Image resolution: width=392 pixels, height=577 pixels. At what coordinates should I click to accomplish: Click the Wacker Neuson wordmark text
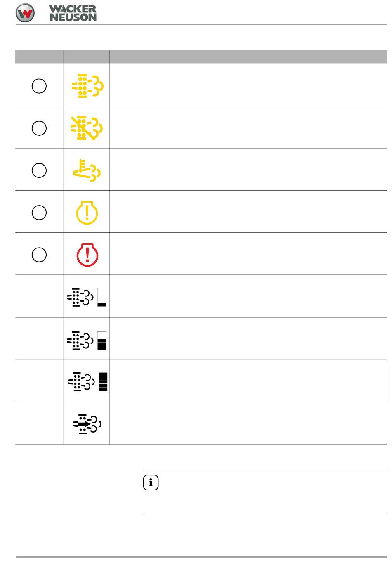(73, 13)
